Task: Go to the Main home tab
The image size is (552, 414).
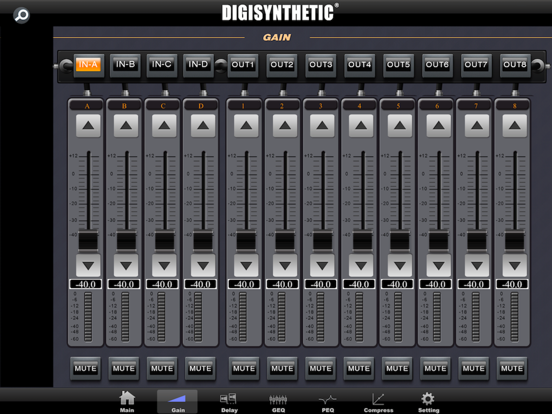Action: (127, 401)
